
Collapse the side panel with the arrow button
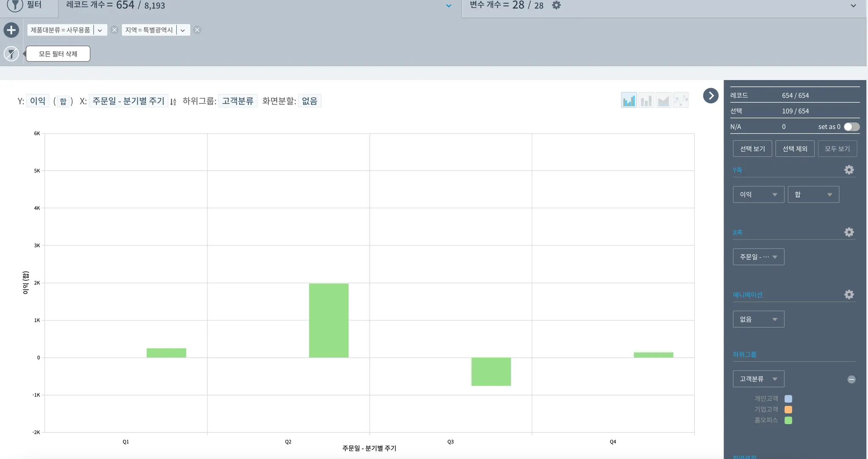pyautogui.click(x=711, y=96)
